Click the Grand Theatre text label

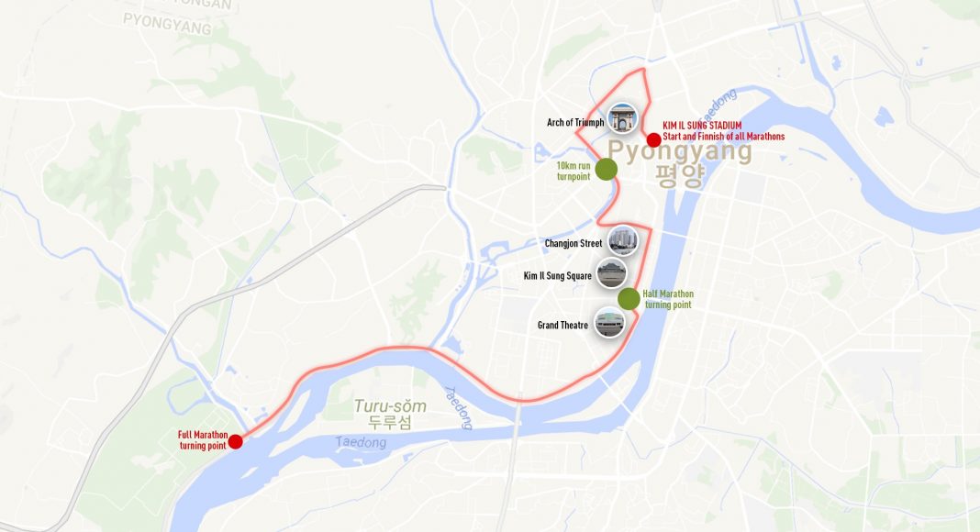click(562, 326)
